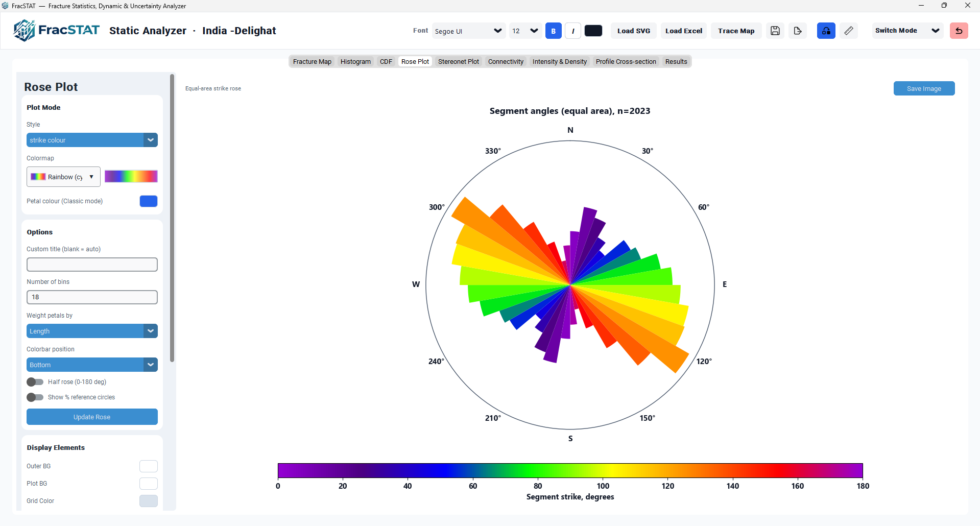Screen dimensions: 980x526
Task: Click the Load SVG button
Action: coord(634,31)
